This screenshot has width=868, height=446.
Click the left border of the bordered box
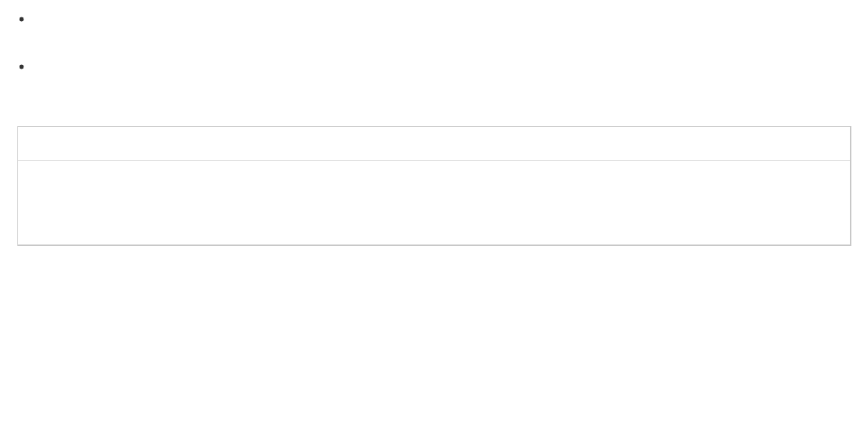tap(18, 186)
